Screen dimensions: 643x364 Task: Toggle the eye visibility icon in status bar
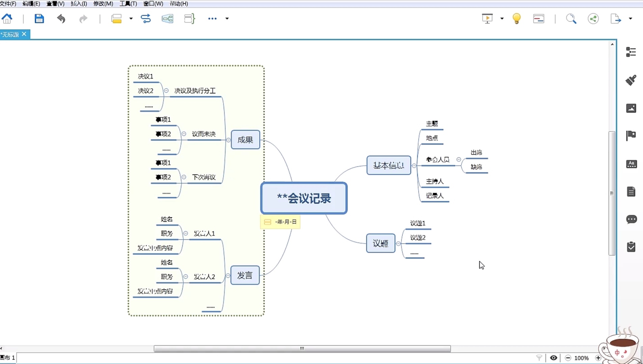click(x=554, y=358)
